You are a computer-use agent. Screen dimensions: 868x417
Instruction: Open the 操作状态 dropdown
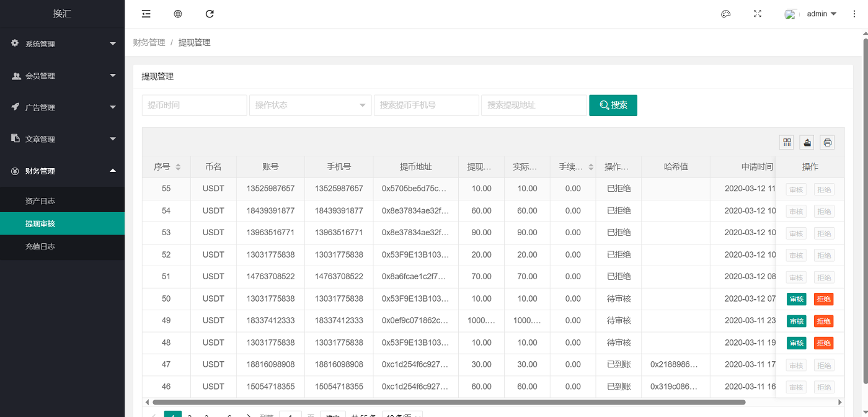click(x=310, y=105)
